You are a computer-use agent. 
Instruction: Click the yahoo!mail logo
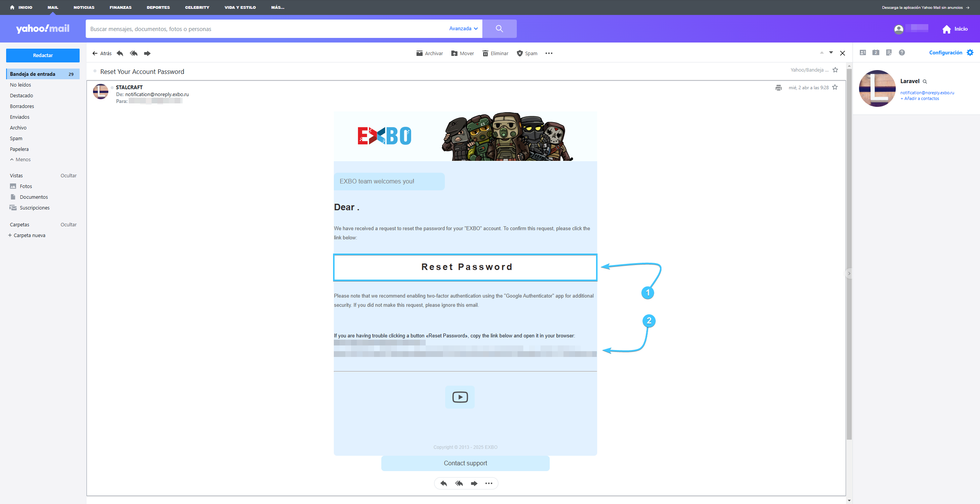(x=42, y=29)
